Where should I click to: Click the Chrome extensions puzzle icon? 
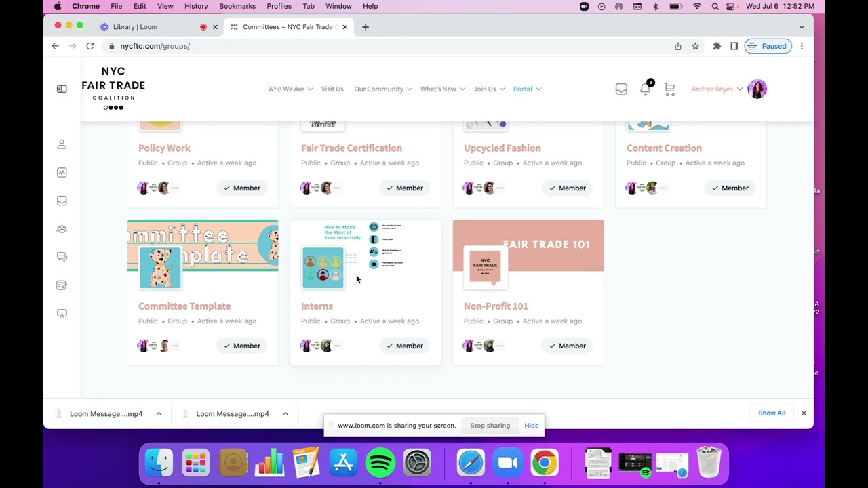[717, 46]
